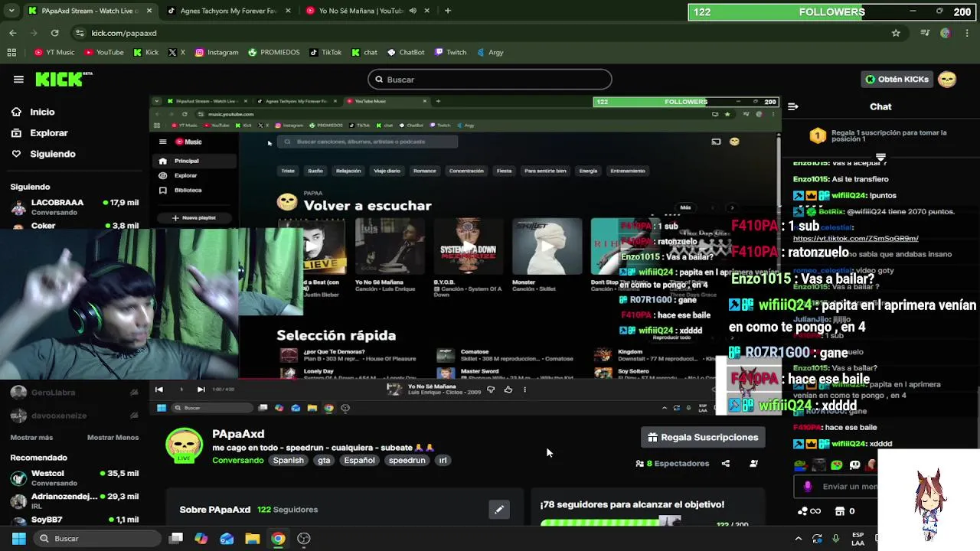
Task: Click the streamed next-track button
Action: point(201,390)
